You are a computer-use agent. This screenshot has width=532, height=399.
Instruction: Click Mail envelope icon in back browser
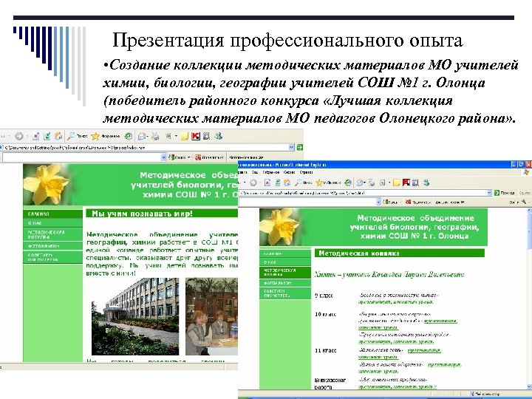[142, 137]
